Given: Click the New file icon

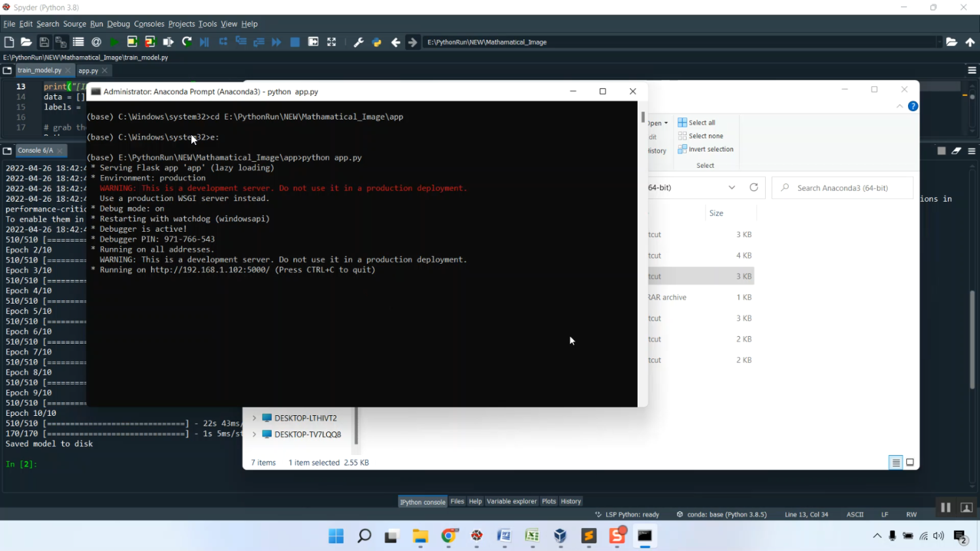Looking at the screenshot, I should coord(9,42).
